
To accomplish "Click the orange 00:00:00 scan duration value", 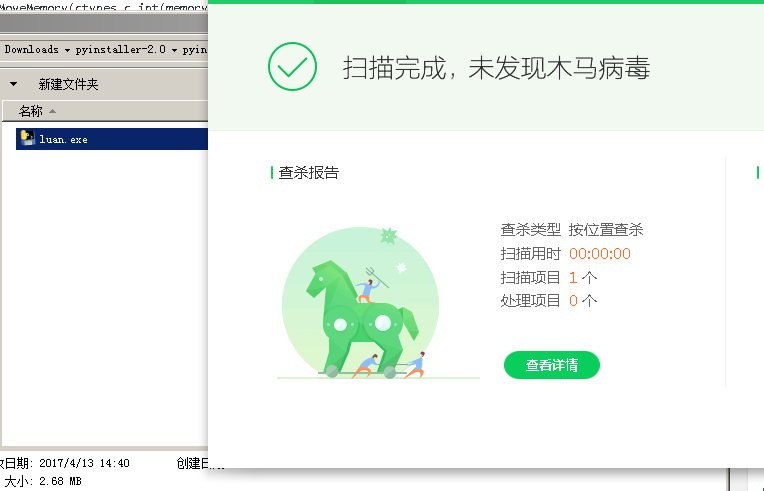I will 599,253.
